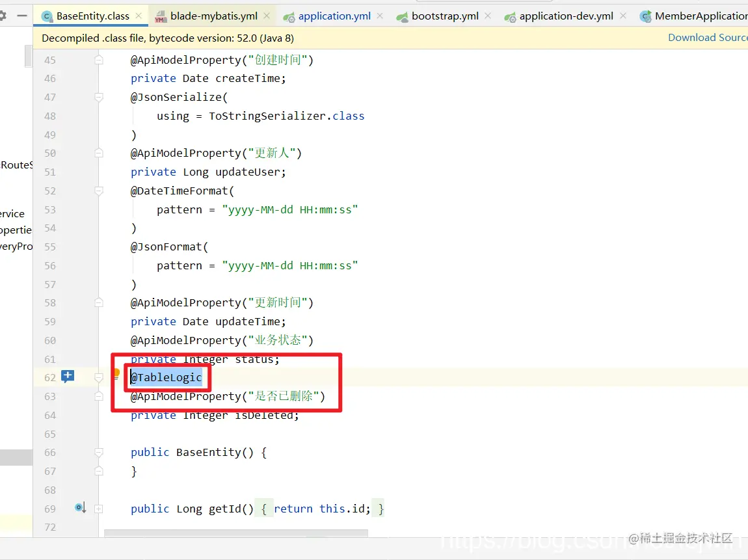The height and width of the screenshot is (560, 748).
Task: Click the highlighted @TableLogic annotation
Action: [166, 378]
